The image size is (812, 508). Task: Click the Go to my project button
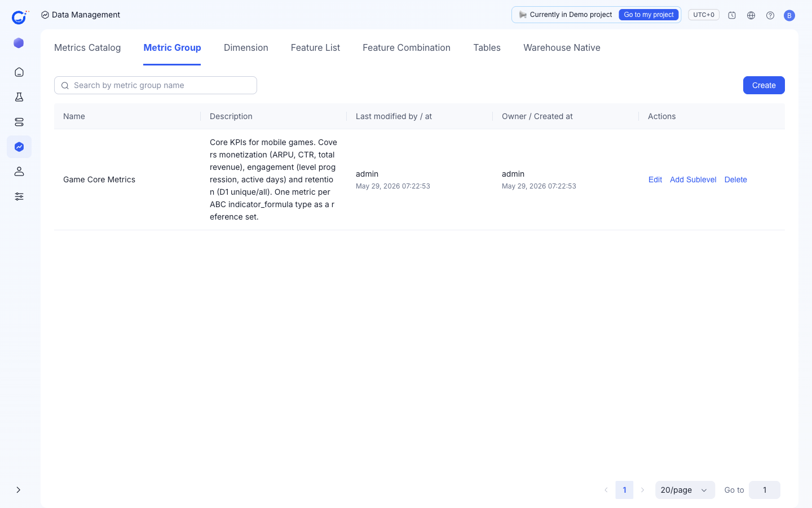coord(648,15)
